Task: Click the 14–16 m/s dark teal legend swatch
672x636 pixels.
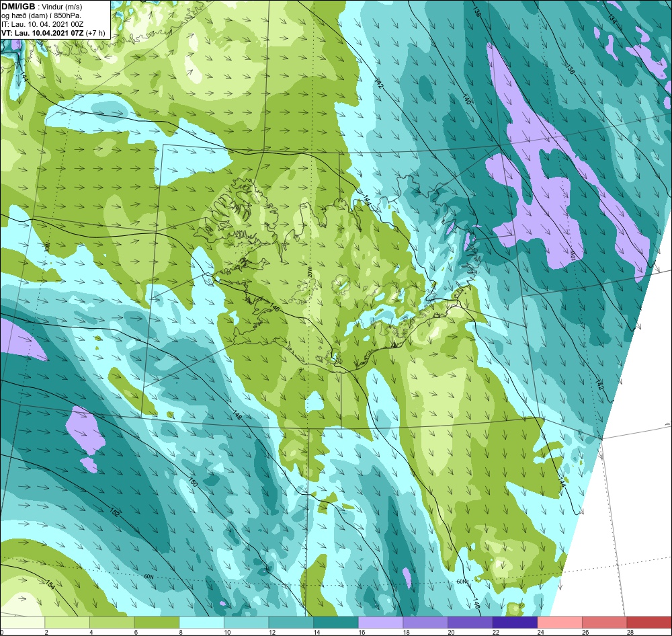Action: click(336, 623)
